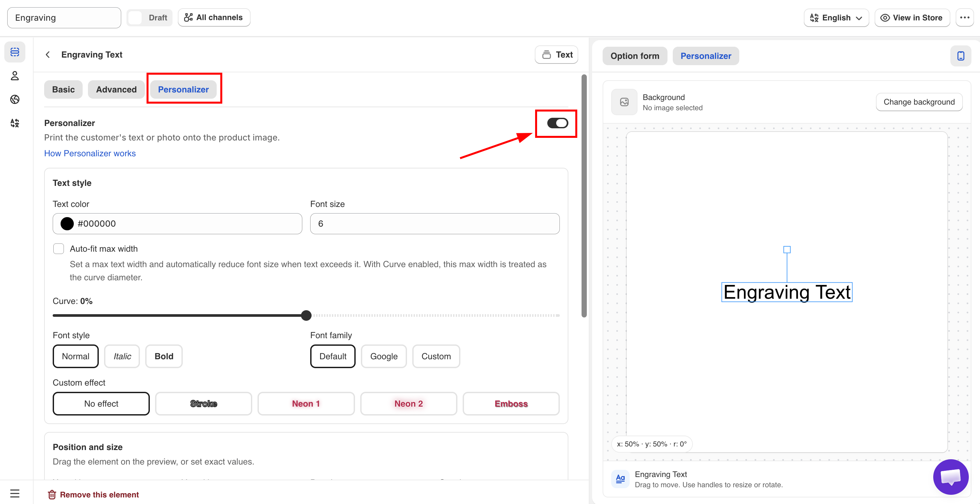The image size is (980, 504).
Task: Click Change background button
Action: pos(919,102)
